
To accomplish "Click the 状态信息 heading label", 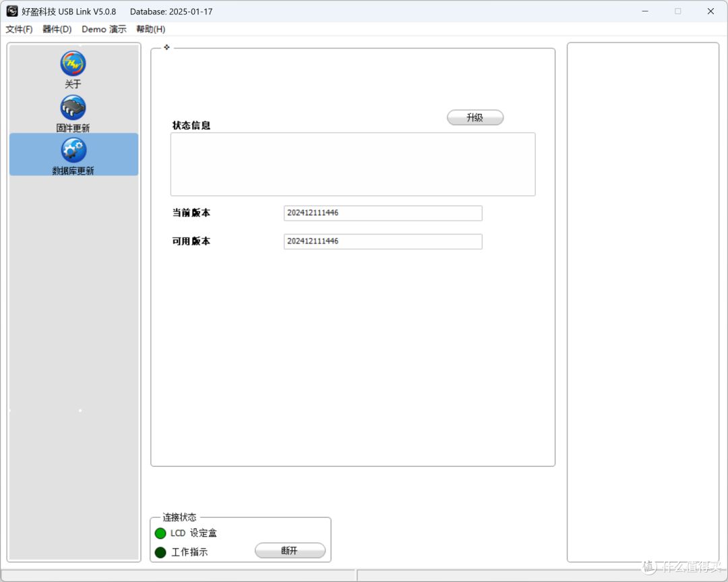I will click(x=191, y=125).
